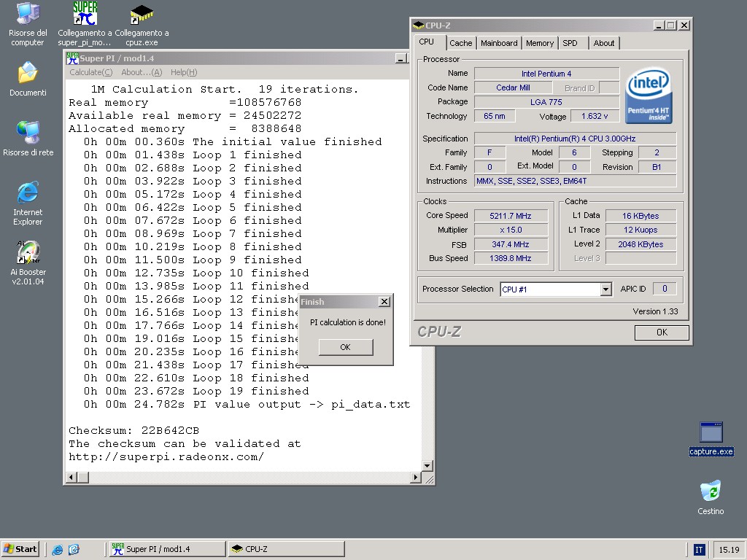This screenshot has width=747, height=560.
Task: Click the http://superpi.radeonx.com/ text
Action: click(166, 457)
